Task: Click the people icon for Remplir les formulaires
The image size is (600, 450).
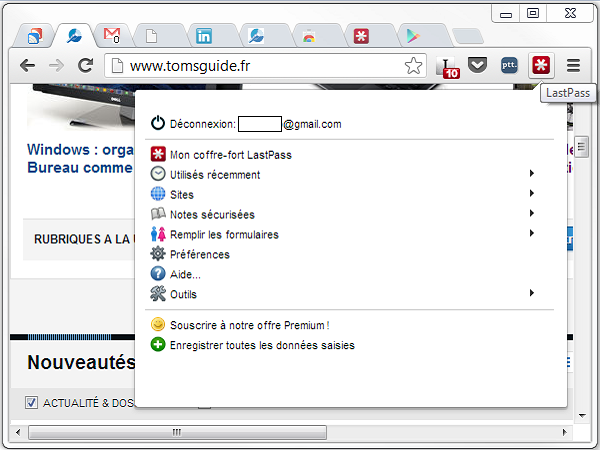Action: pos(158,233)
